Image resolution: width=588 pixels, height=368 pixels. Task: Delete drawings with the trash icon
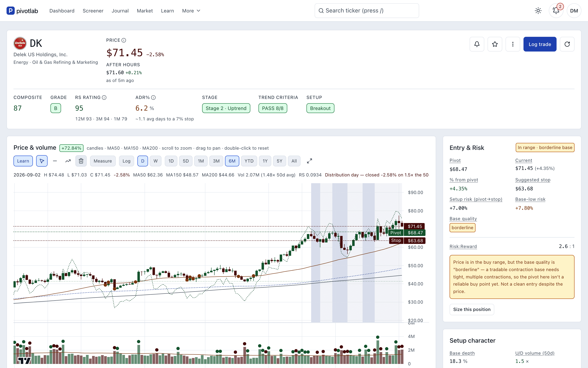[81, 161]
